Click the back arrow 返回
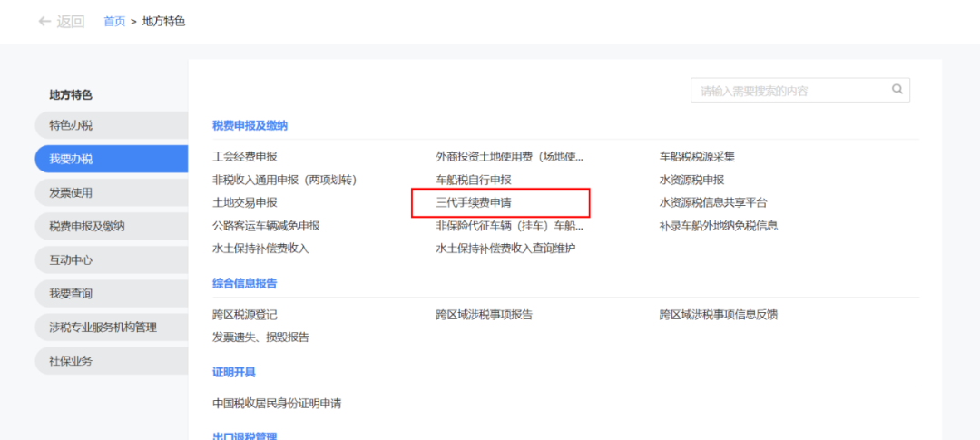This screenshot has width=980, height=440. [x=61, y=21]
